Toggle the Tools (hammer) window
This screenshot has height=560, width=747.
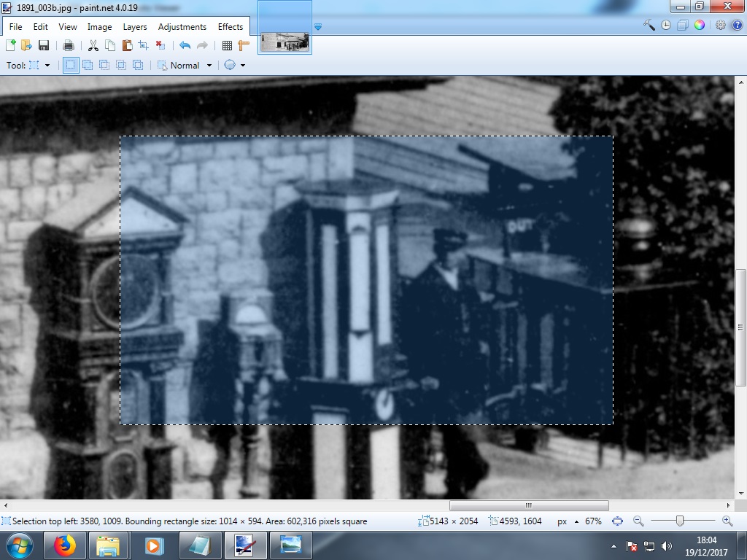pyautogui.click(x=649, y=25)
